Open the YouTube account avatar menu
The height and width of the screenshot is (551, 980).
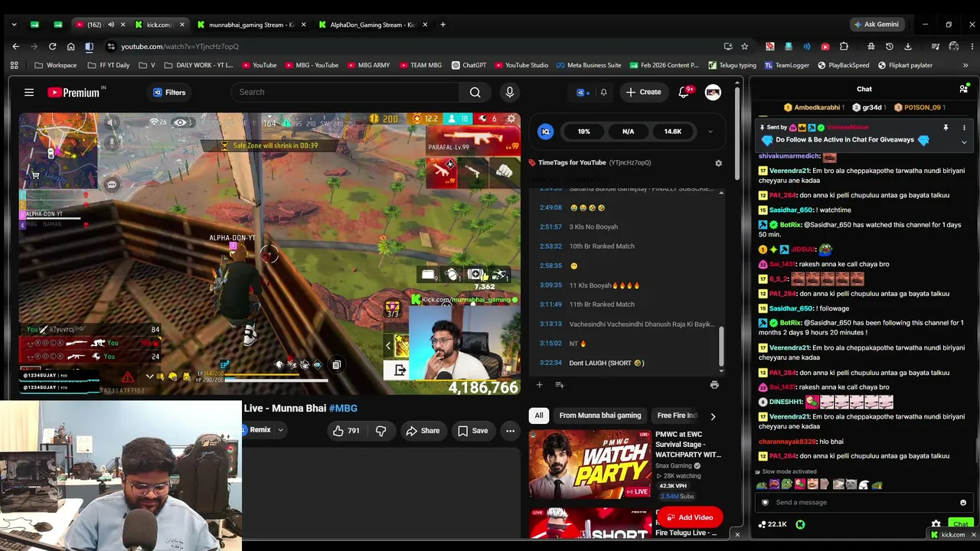coord(713,93)
